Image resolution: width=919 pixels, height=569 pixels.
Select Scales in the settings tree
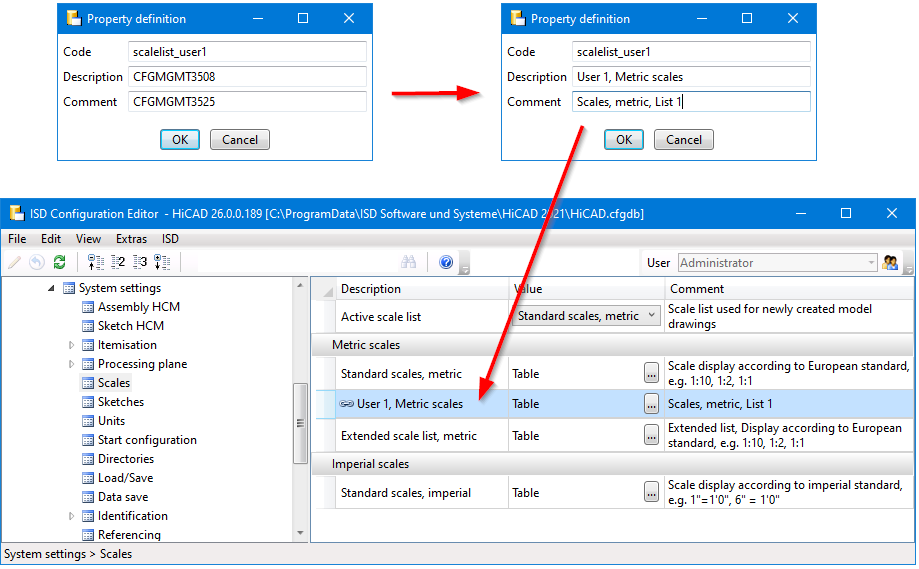(114, 383)
